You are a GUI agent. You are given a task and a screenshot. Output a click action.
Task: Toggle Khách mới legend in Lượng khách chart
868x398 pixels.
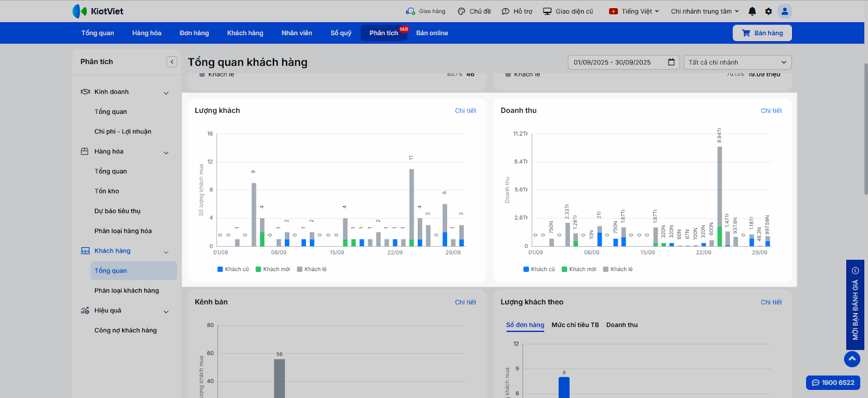coord(273,269)
